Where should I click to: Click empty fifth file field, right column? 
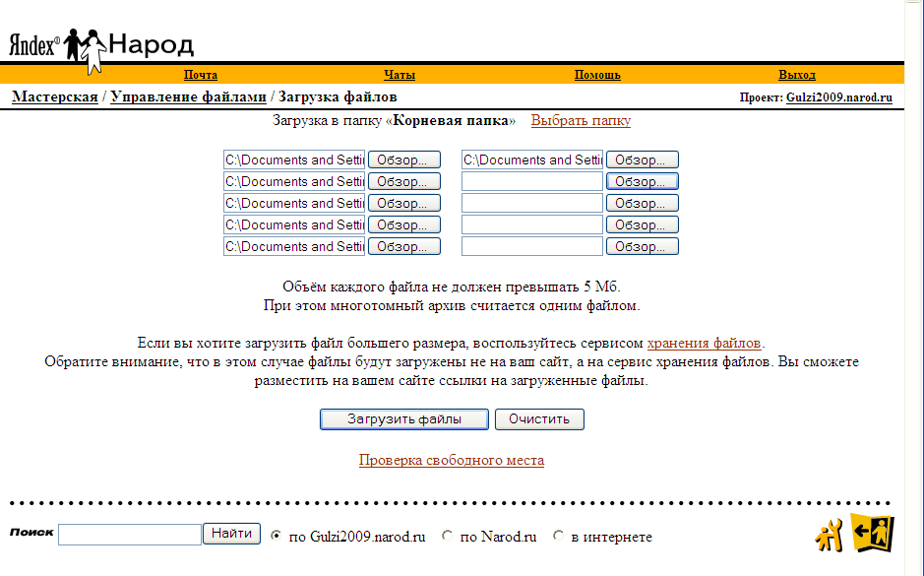coord(532,246)
